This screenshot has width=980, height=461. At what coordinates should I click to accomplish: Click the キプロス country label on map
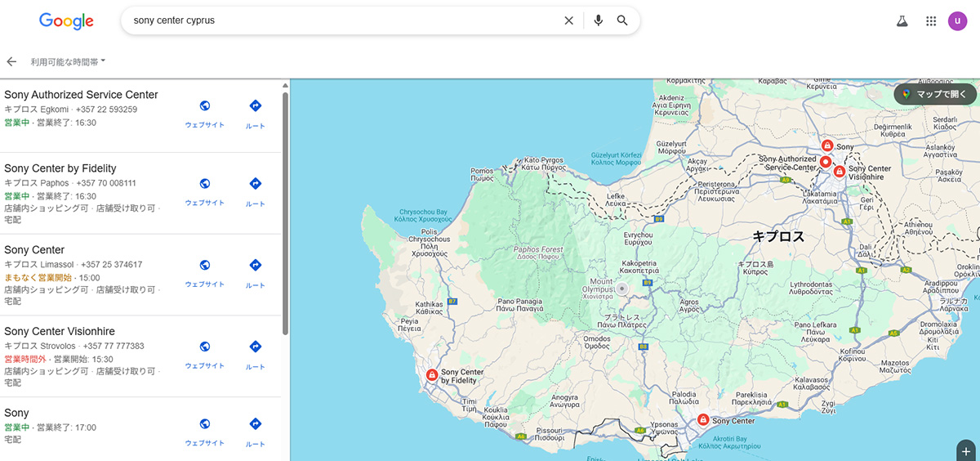[778, 237]
